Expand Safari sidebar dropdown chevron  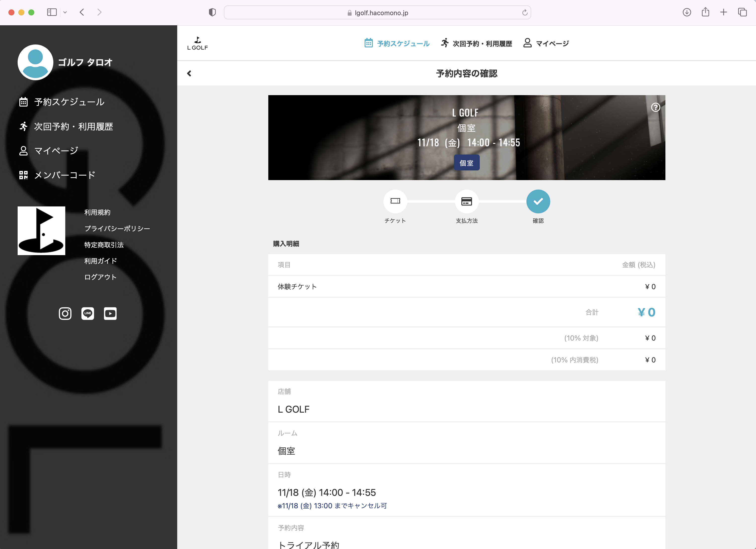click(x=65, y=13)
